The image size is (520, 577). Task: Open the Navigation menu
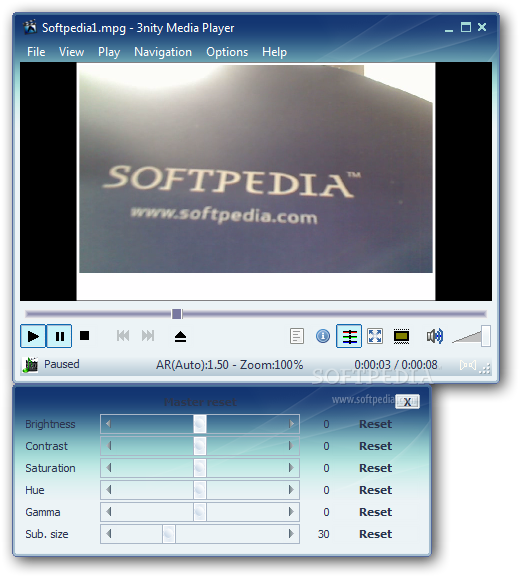[163, 52]
